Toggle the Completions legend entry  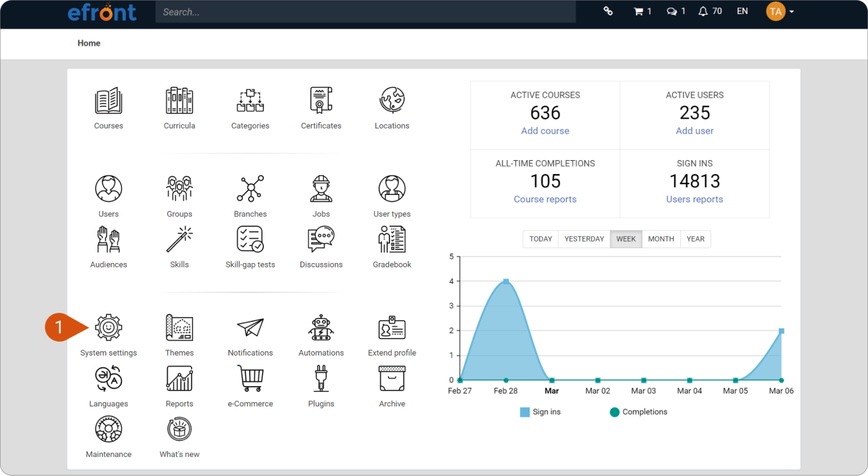pos(638,412)
